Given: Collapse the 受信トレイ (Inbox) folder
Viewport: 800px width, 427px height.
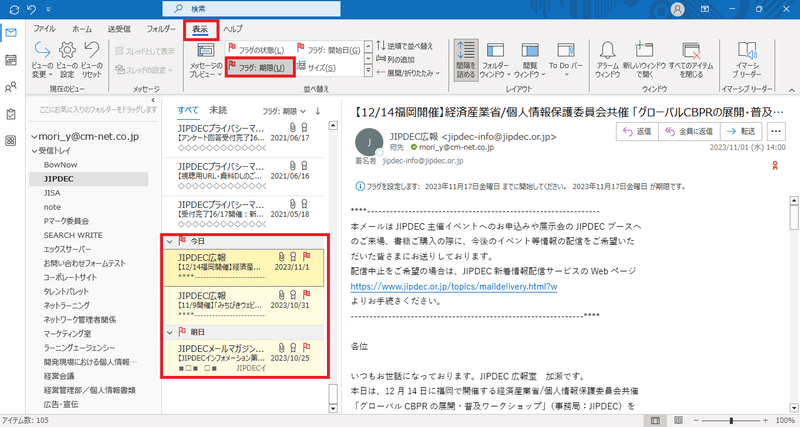Looking at the screenshot, I should pos(34,151).
